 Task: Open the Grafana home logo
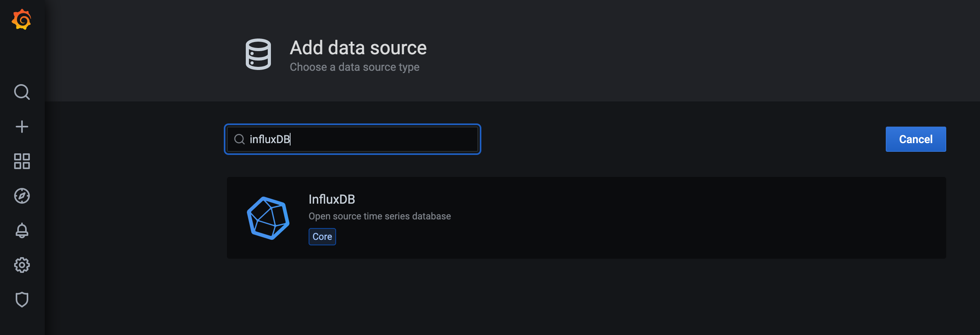click(22, 19)
